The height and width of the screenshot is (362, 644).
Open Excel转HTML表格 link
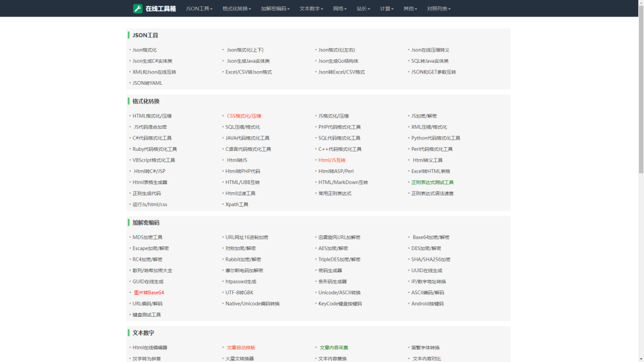(x=431, y=172)
